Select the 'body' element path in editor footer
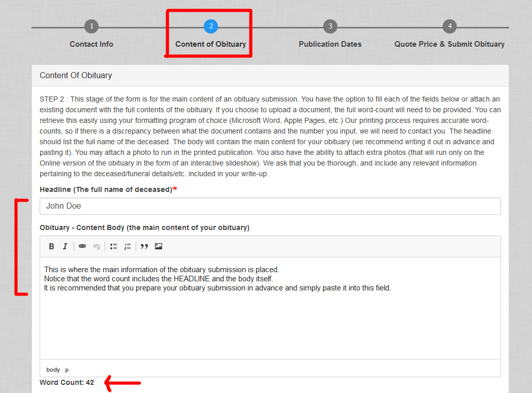This screenshot has height=393, width=532. click(53, 370)
